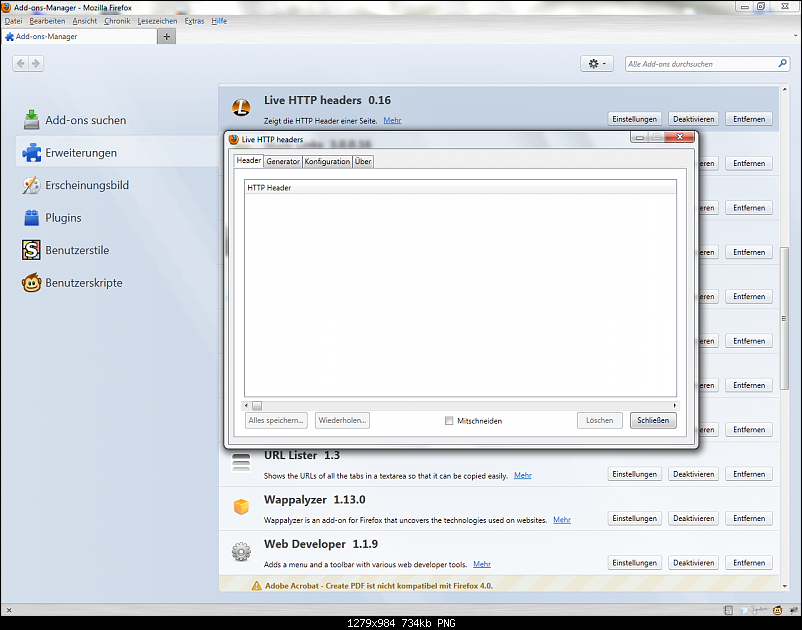This screenshot has width=802, height=630.
Task: Click the back navigation arrow
Action: click(x=20, y=63)
